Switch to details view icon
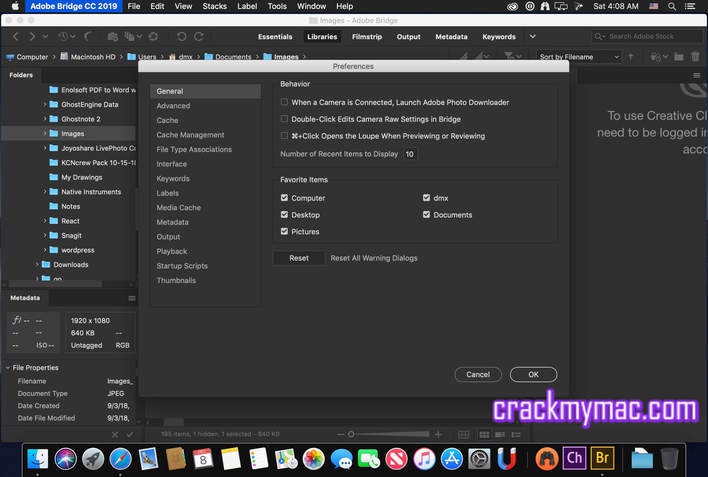708x477 pixels. point(500,435)
